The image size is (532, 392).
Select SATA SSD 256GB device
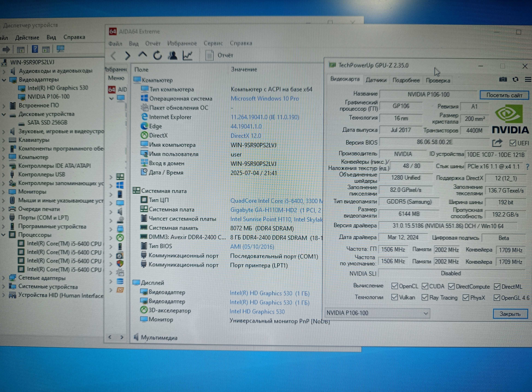click(47, 123)
